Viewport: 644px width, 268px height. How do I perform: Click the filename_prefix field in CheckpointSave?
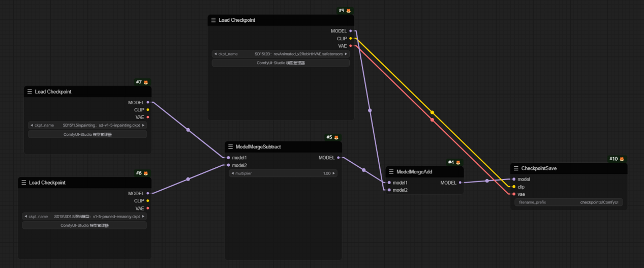[568, 202]
